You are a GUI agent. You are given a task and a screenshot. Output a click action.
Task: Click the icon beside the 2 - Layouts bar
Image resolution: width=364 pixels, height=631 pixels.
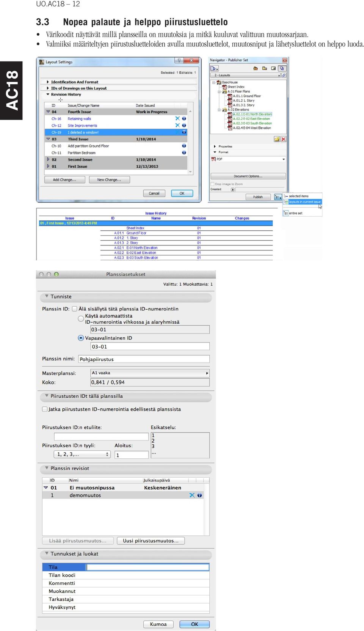[284, 75]
